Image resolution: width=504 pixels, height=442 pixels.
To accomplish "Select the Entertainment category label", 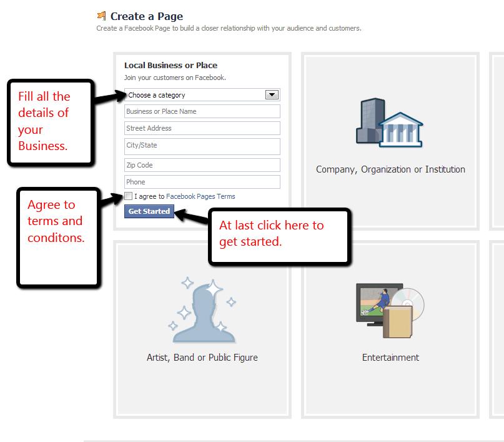I will tap(390, 358).
